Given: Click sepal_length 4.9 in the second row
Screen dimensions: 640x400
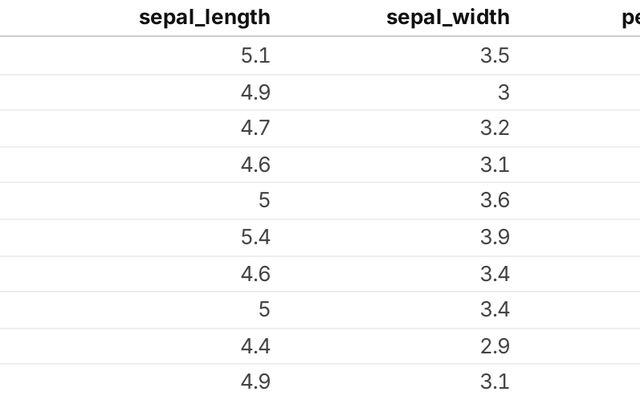Looking at the screenshot, I should click(256, 92).
